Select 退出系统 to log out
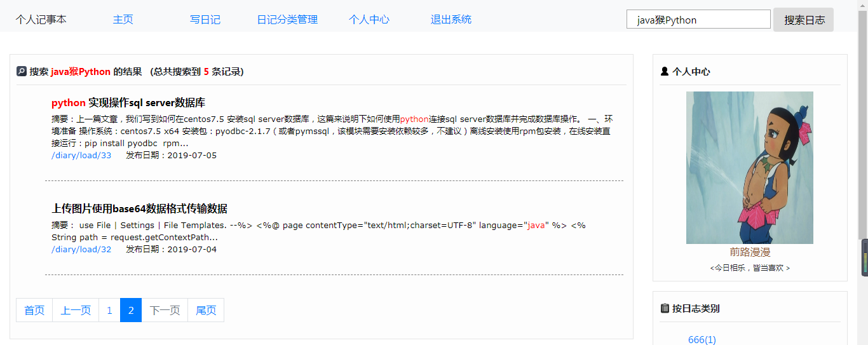Viewport: 868px width, 345px height. [451, 20]
